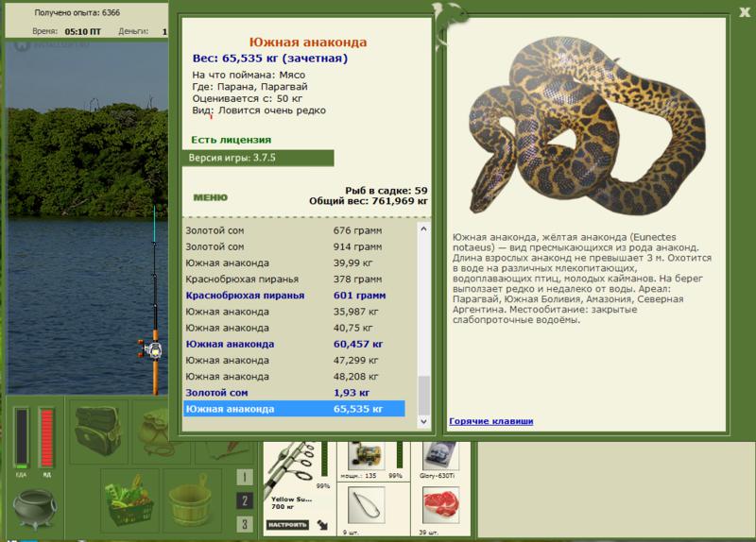Open the food basket icon
Image resolution: width=756 pixels, height=542 pixels.
[x=129, y=501]
